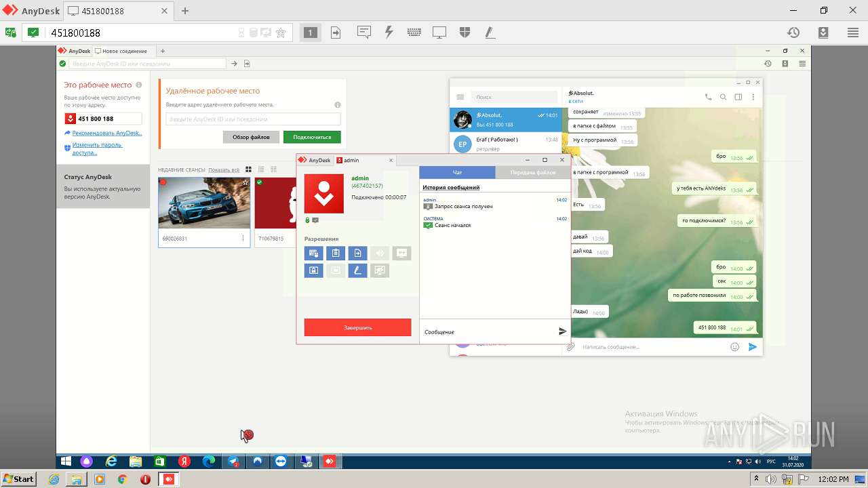This screenshot has height=488, width=868.
Task: Send chat message arrow in AnyDesk
Action: [562, 331]
